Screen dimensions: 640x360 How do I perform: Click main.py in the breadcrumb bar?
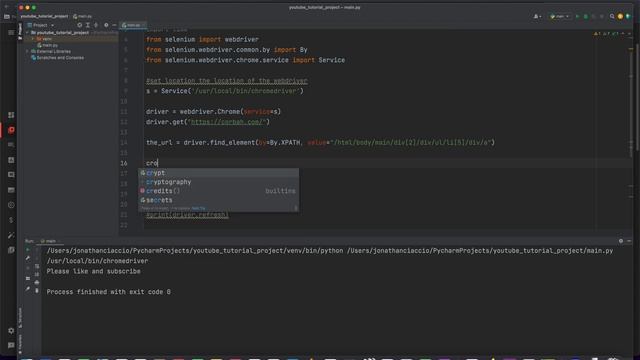(x=82, y=16)
